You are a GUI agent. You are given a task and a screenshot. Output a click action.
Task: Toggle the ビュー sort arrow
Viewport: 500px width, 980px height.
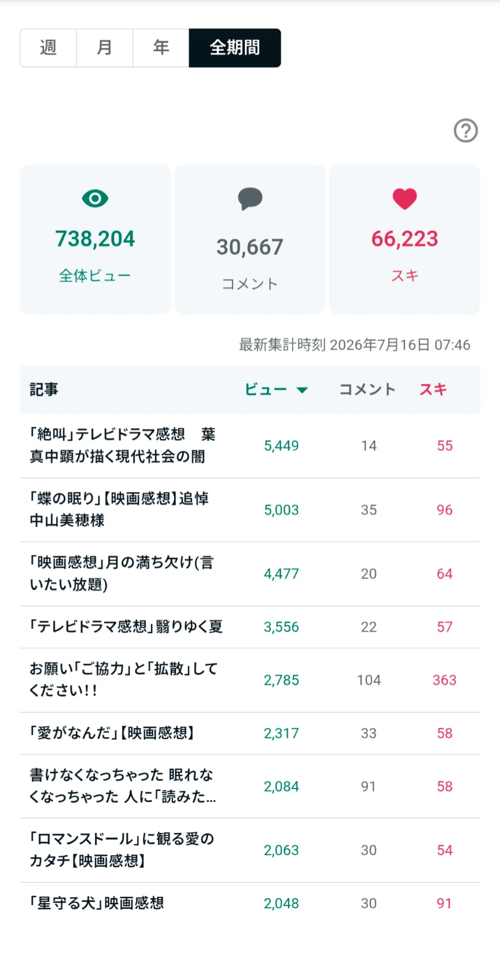pyautogui.click(x=302, y=390)
